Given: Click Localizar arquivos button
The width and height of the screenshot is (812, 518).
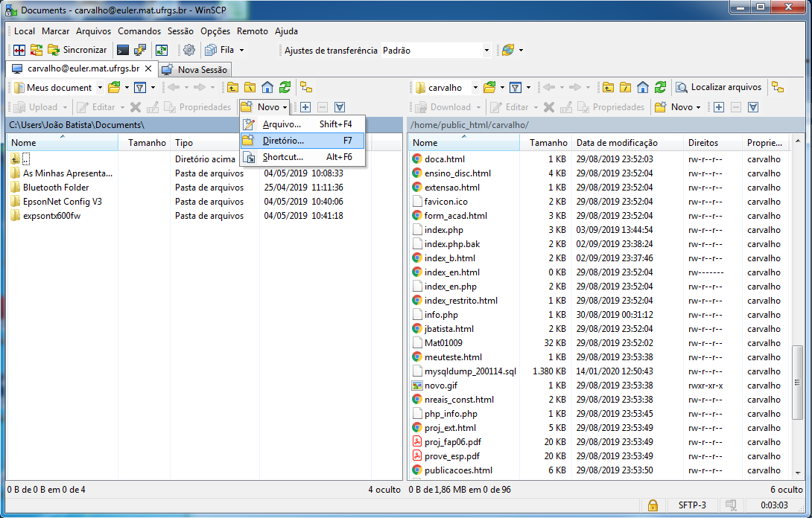Looking at the screenshot, I should 719,88.
